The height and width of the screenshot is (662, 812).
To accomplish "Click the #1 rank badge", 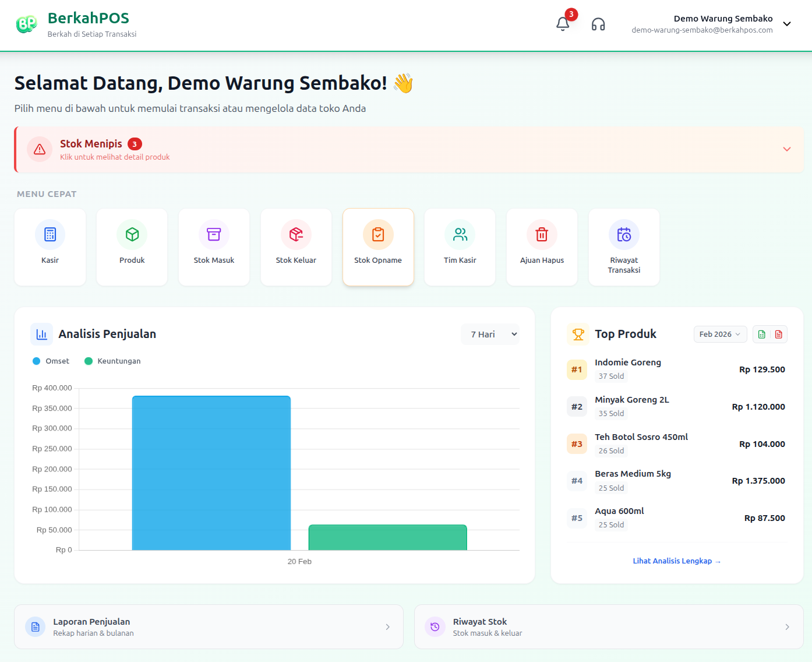I will (577, 369).
